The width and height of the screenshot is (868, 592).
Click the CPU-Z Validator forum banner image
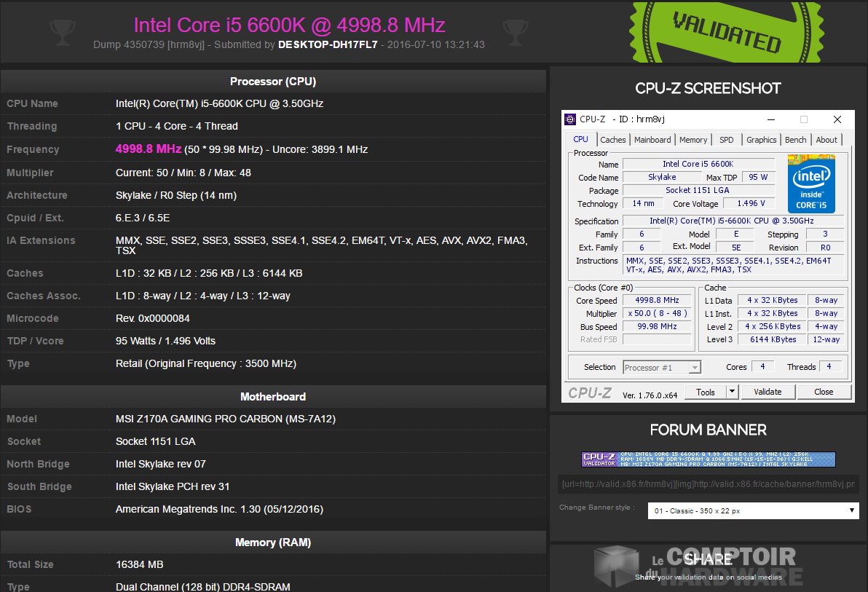point(708,459)
